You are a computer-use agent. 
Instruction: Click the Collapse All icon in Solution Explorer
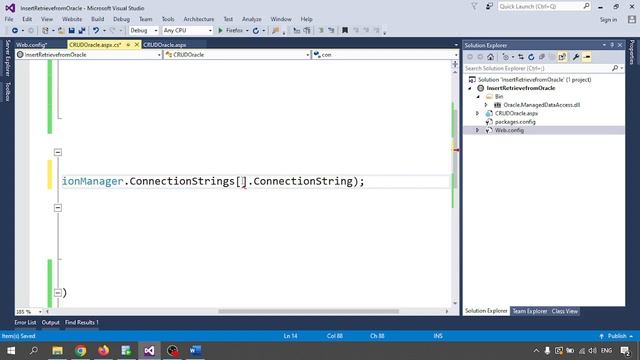click(542, 57)
